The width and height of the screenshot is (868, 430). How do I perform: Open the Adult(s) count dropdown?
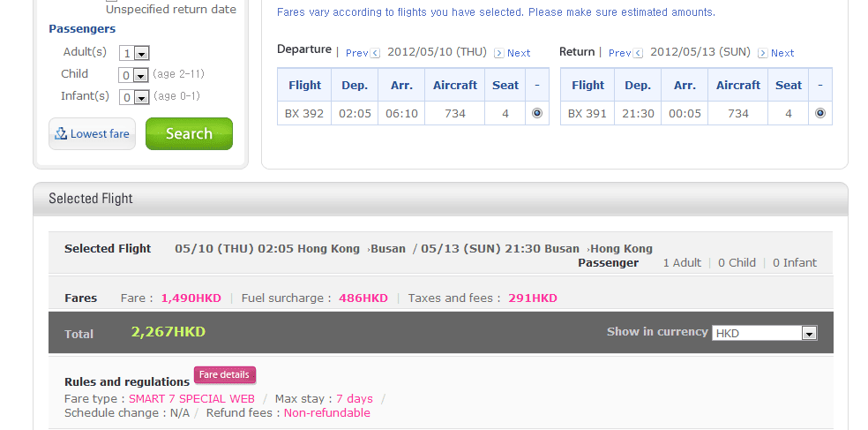point(142,53)
